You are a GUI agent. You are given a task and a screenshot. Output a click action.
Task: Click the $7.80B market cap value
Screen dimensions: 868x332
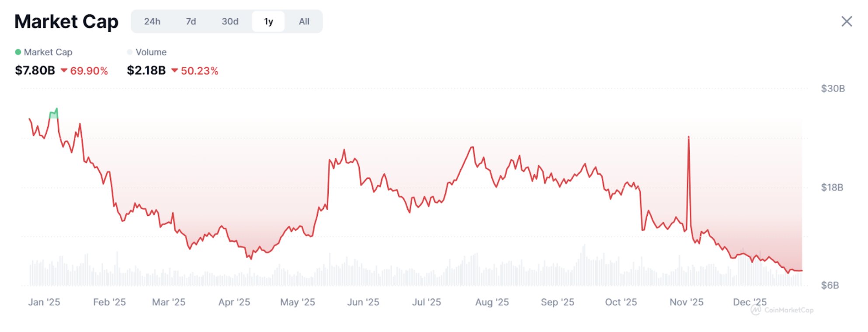pos(35,70)
